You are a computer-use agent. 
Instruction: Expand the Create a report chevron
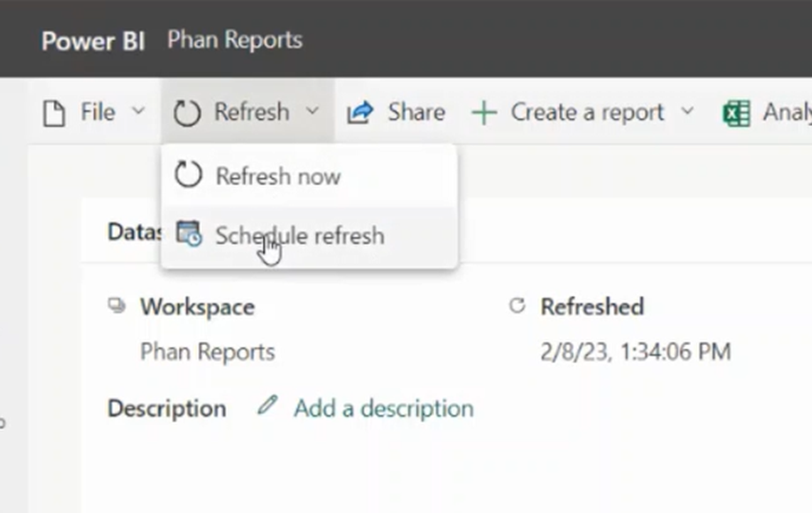688,110
